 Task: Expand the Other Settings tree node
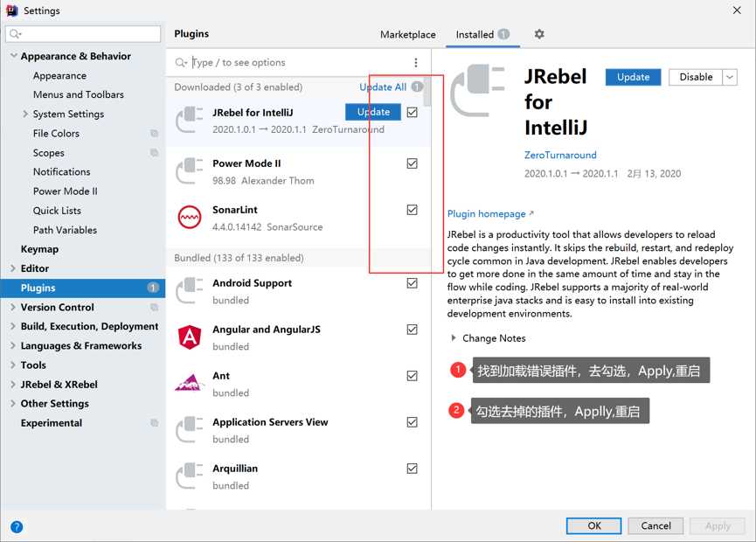tap(13, 404)
